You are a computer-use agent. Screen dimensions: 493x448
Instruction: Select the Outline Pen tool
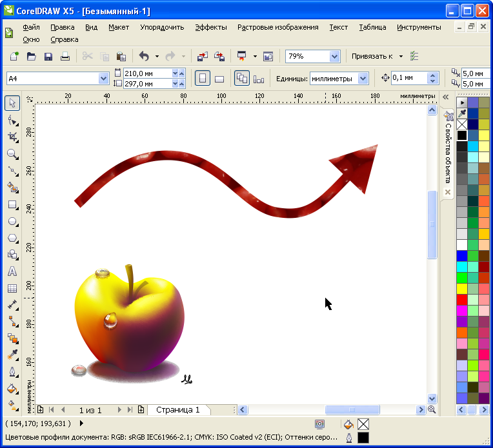12,372
